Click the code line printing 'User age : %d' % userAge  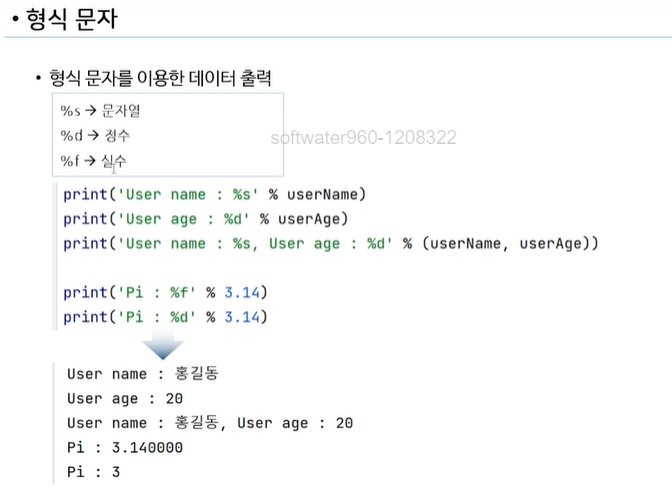pyautogui.click(x=206, y=219)
